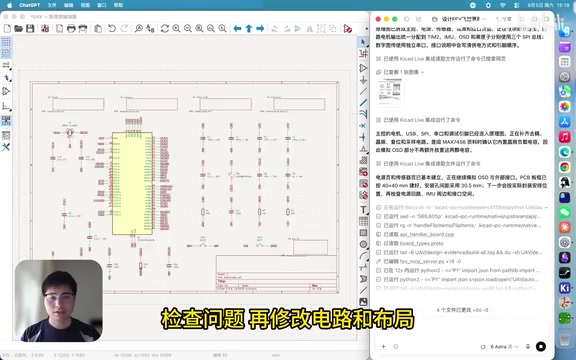Zoom out of the schematic canvas
The height and width of the screenshot is (360, 576).
(x=188, y=28)
